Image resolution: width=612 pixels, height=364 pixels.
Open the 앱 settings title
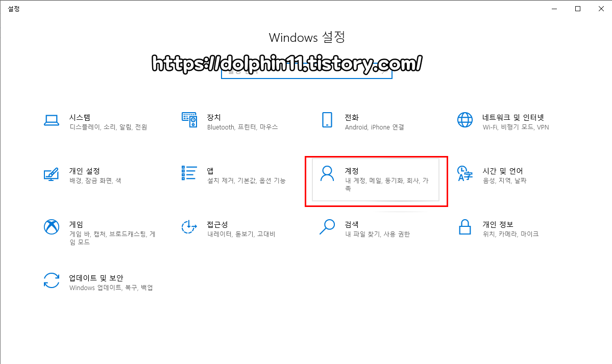tap(210, 171)
